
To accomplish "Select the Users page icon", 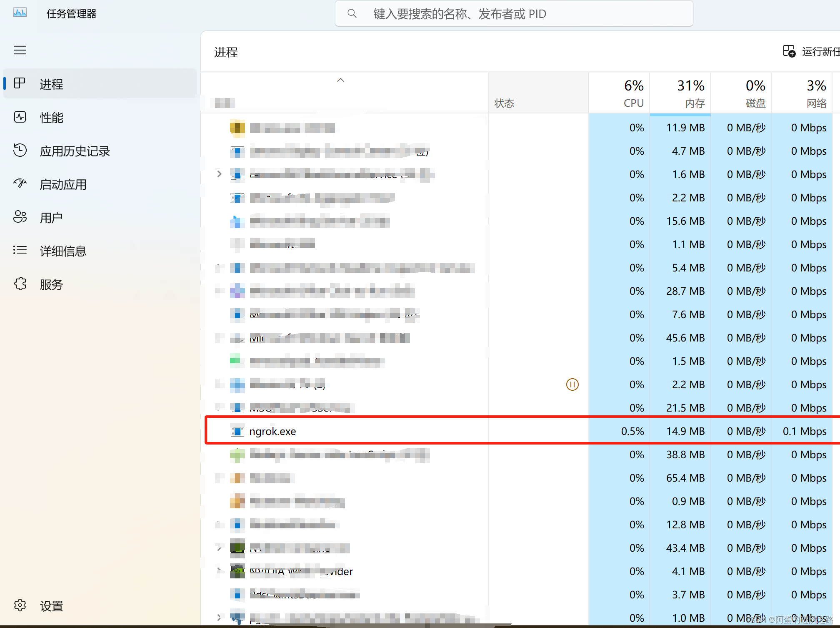I will pos(20,217).
